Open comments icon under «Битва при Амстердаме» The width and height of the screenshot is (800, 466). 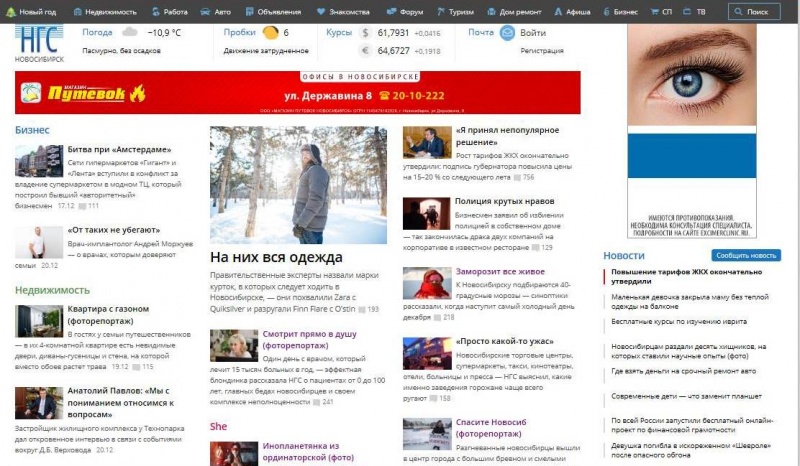pos(83,206)
